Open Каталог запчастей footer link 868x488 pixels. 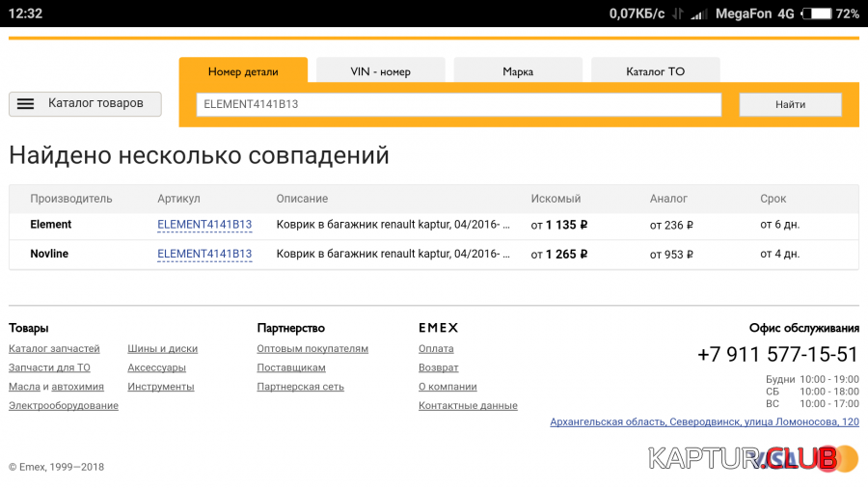(x=54, y=348)
